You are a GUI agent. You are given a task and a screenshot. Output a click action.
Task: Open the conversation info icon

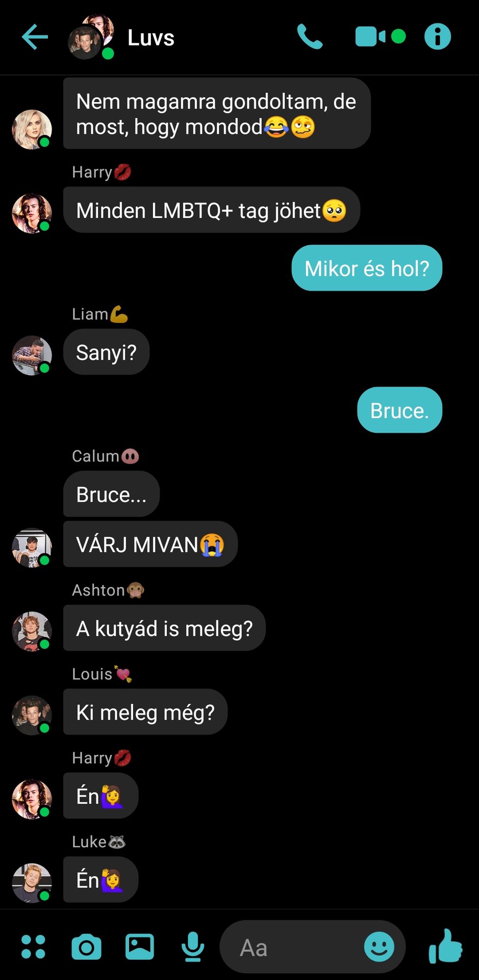(438, 37)
